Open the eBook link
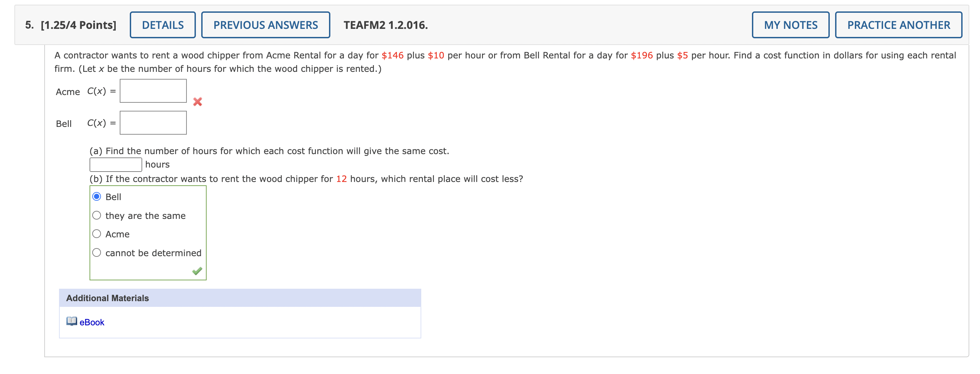 (x=92, y=322)
